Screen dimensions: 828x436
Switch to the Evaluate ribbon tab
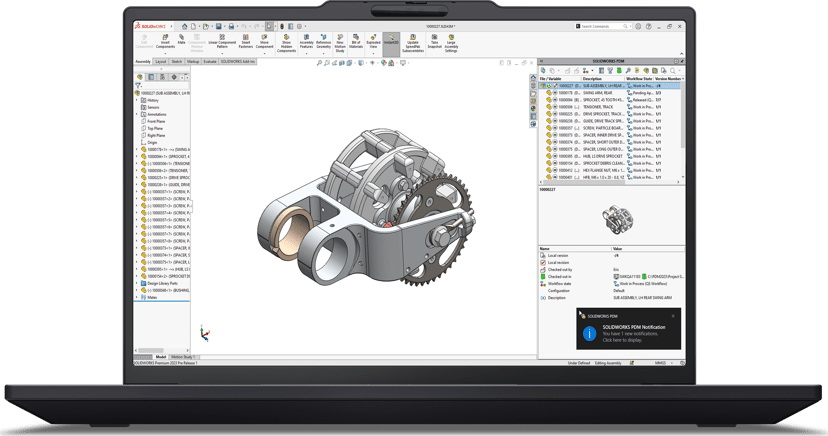210,62
